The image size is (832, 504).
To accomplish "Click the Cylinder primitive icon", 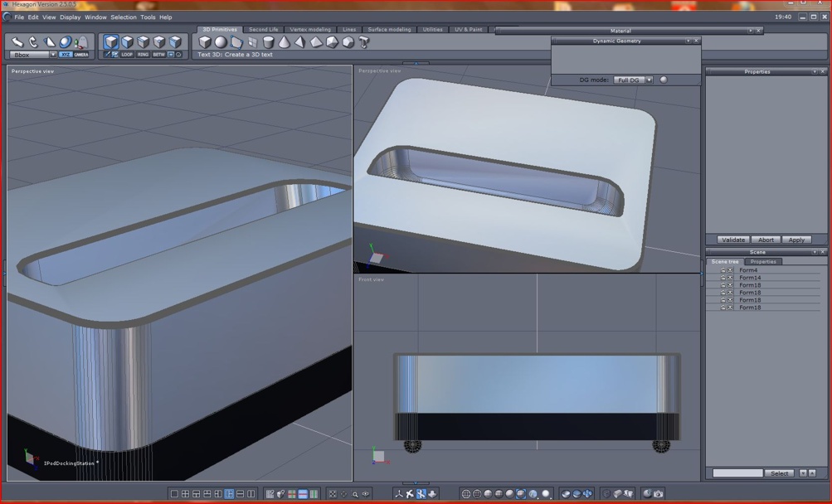I will pyautogui.click(x=269, y=42).
